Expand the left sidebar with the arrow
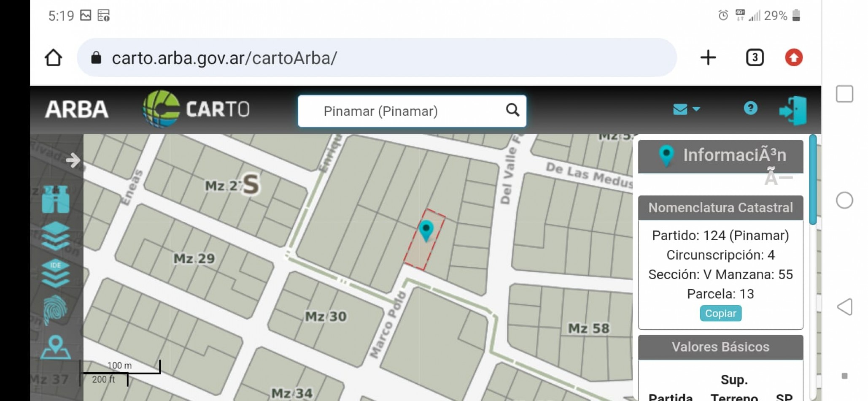Viewport: 868px width, 401px height. pos(73,160)
